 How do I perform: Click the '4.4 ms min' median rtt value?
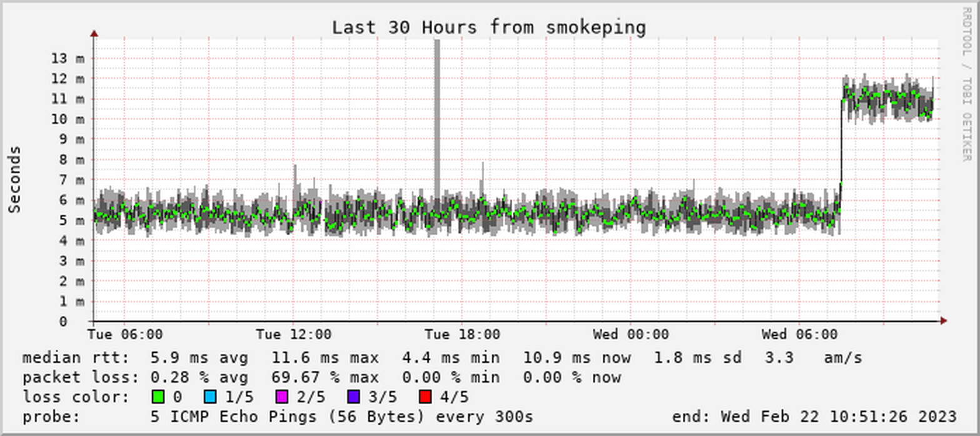[450, 358]
